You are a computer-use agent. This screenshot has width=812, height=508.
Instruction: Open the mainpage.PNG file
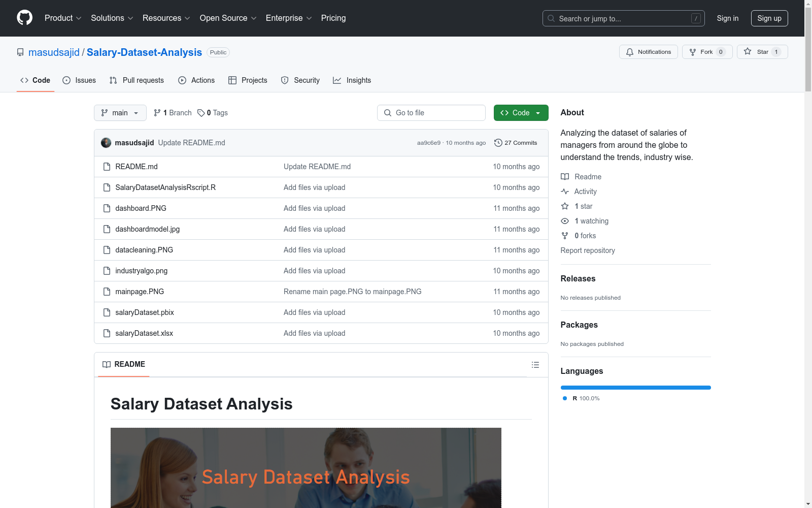pos(140,292)
